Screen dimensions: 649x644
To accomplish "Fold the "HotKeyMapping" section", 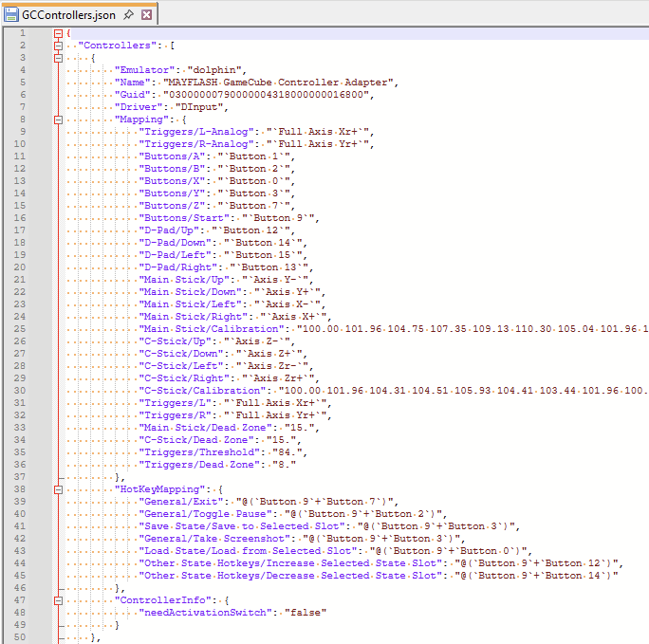I will [59, 489].
